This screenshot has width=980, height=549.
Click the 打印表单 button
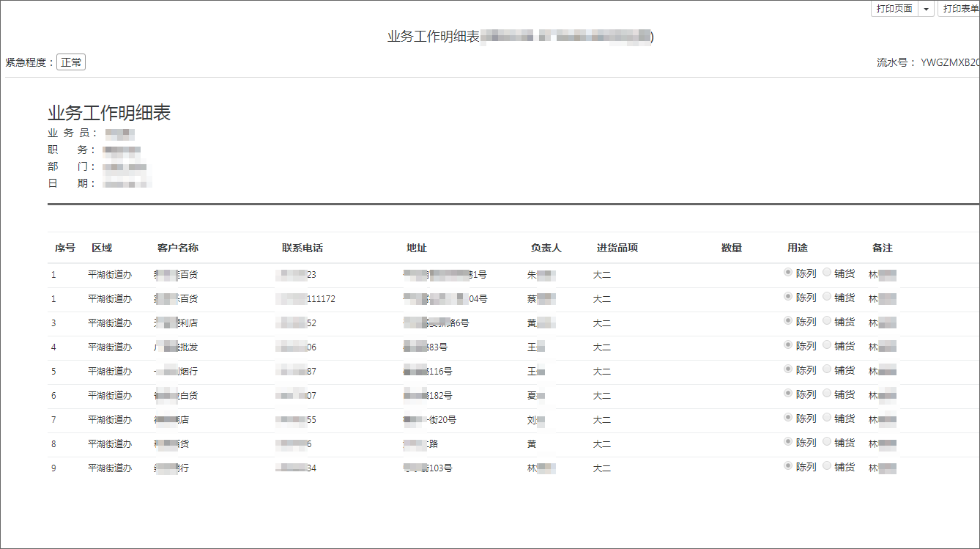point(961,9)
